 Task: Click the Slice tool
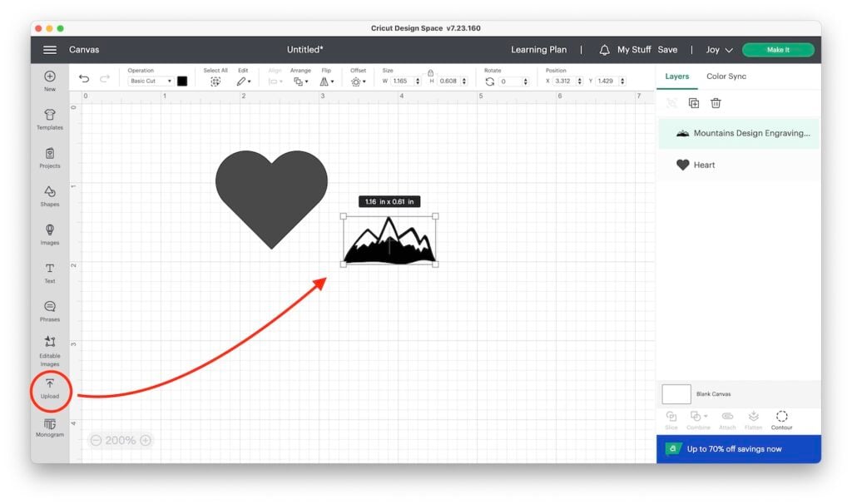pos(671,420)
